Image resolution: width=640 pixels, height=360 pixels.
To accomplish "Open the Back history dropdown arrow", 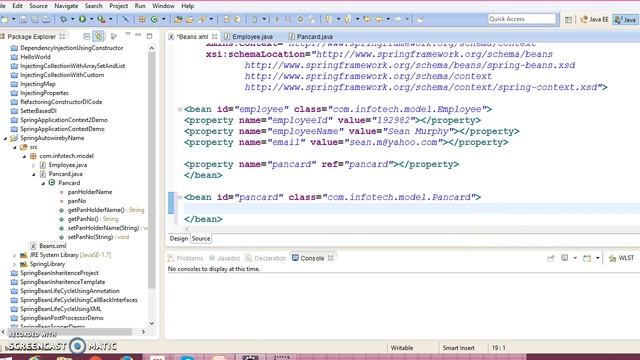I will [x=388, y=19].
